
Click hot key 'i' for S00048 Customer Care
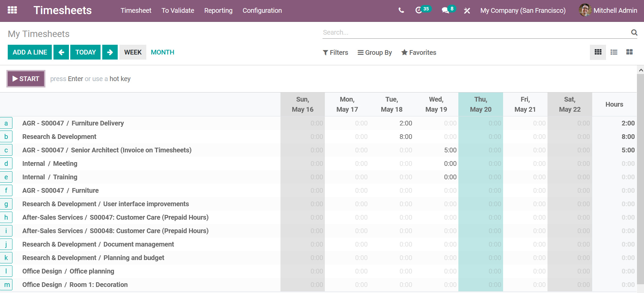(x=6, y=231)
